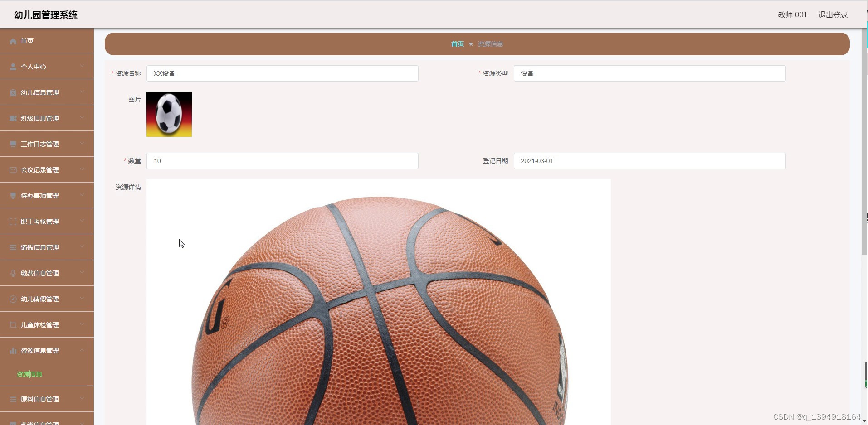
Task: Expand 儿童体检管理 submenu arrow
Action: [x=82, y=324]
